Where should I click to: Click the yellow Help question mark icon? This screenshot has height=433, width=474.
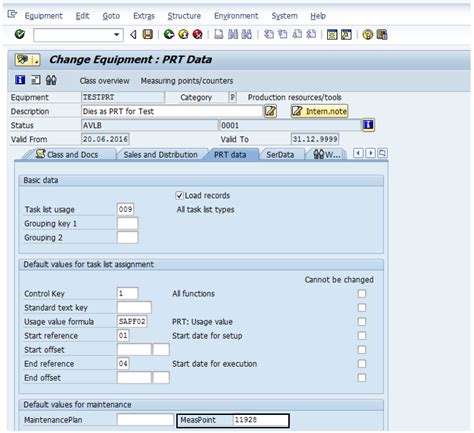pos(367,34)
